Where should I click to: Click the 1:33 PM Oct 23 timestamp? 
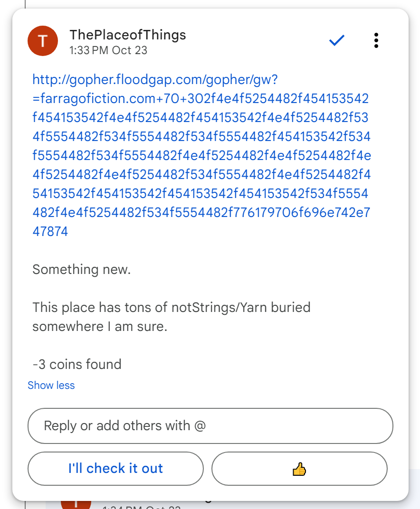click(x=108, y=50)
